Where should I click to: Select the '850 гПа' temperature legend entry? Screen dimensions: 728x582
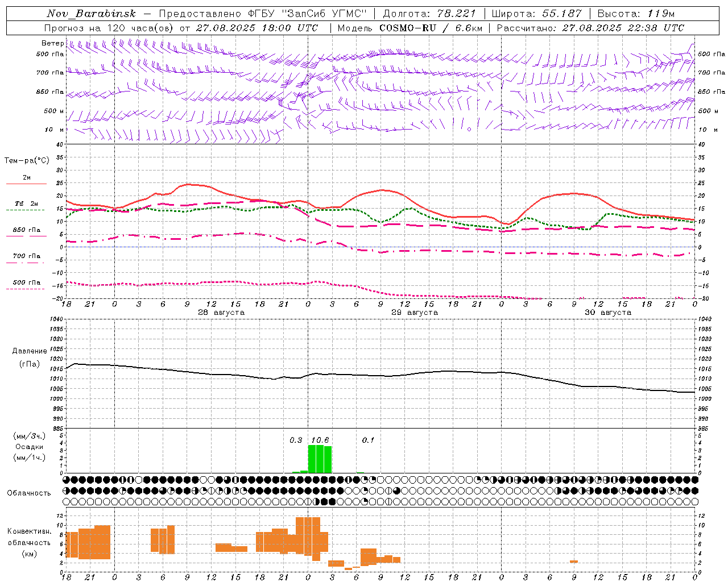(x=27, y=230)
